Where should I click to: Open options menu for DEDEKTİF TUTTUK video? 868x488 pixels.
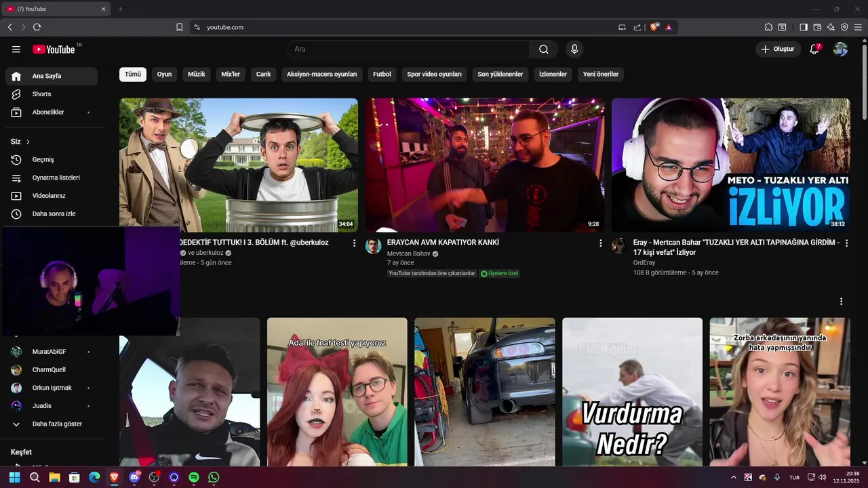(x=354, y=243)
